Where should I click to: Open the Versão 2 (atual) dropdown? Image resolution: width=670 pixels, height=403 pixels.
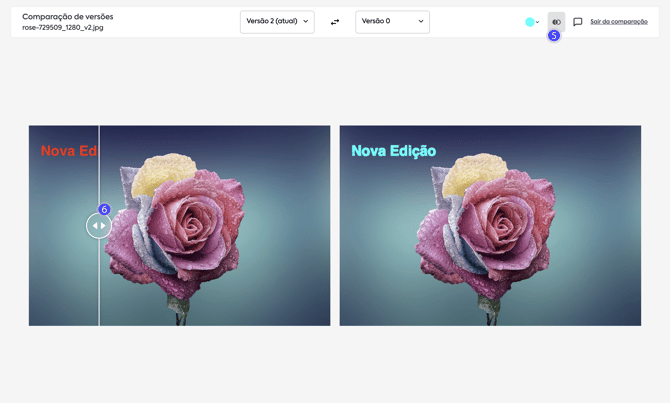pyautogui.click(x=277, y=22)
